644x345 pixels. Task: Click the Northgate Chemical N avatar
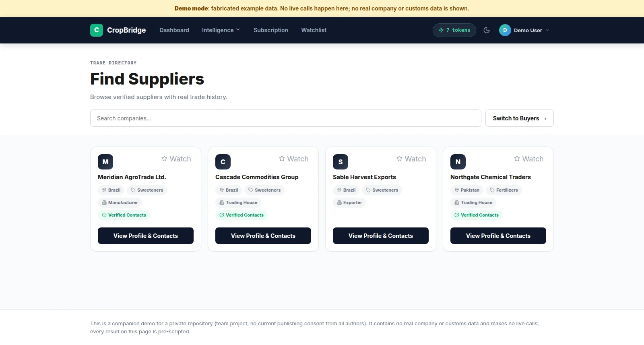458,162
